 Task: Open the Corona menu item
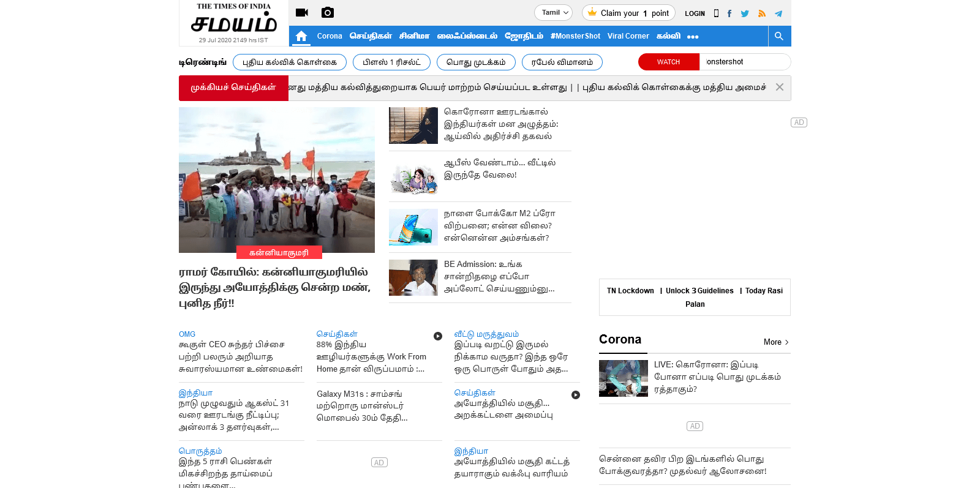[x=330, y=36]
